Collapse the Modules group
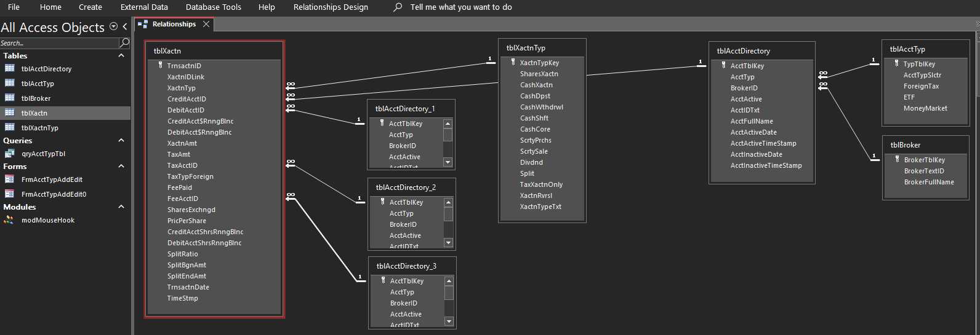Screen dimensions: 980x335 [121, 207]
